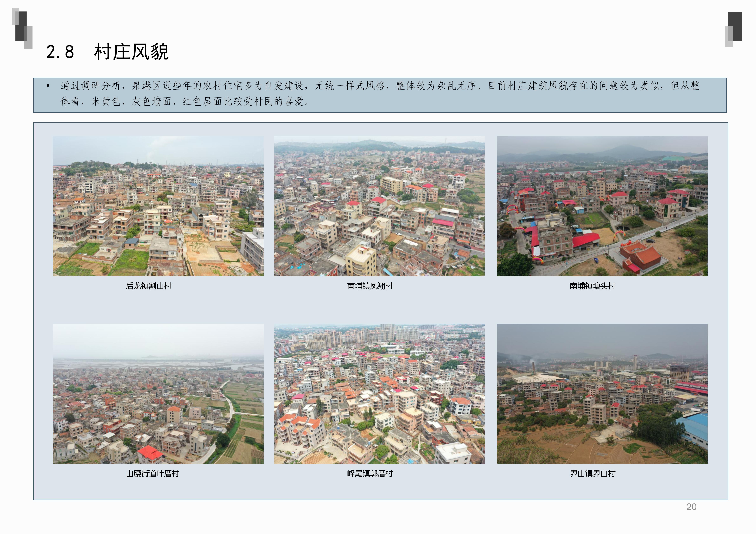756x534 pixels.
Task: Click the 界山镇界山村 caption text
Action: [x=592, y=473]
